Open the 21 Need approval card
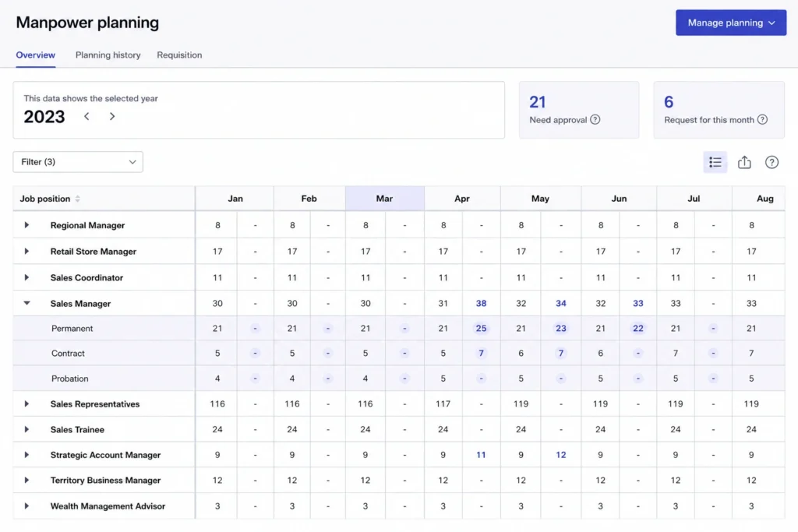The image size is (798, 532). coord(579,110)
